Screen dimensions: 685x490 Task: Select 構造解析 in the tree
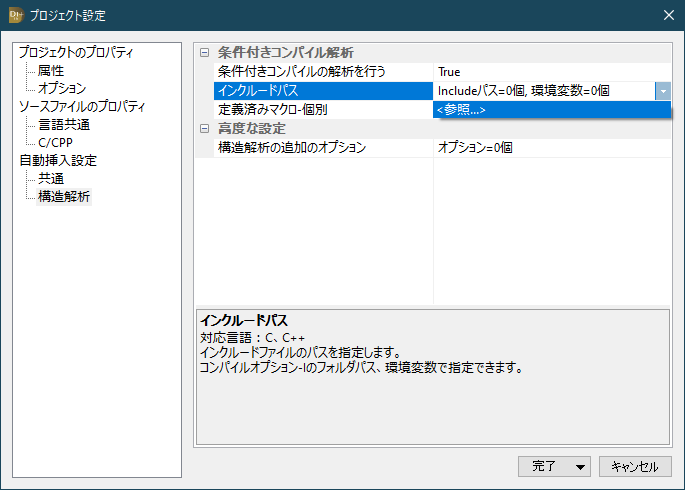pyautogui.click(x=63, y=197)
